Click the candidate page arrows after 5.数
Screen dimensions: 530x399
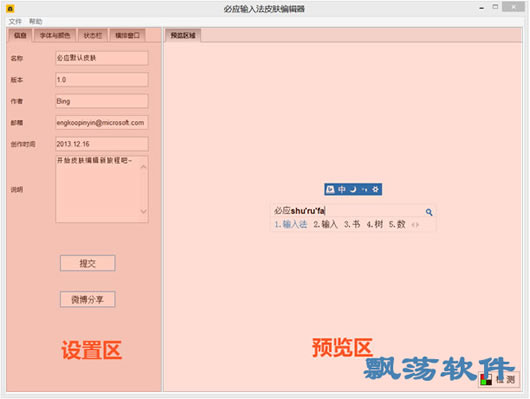point(415,225)
